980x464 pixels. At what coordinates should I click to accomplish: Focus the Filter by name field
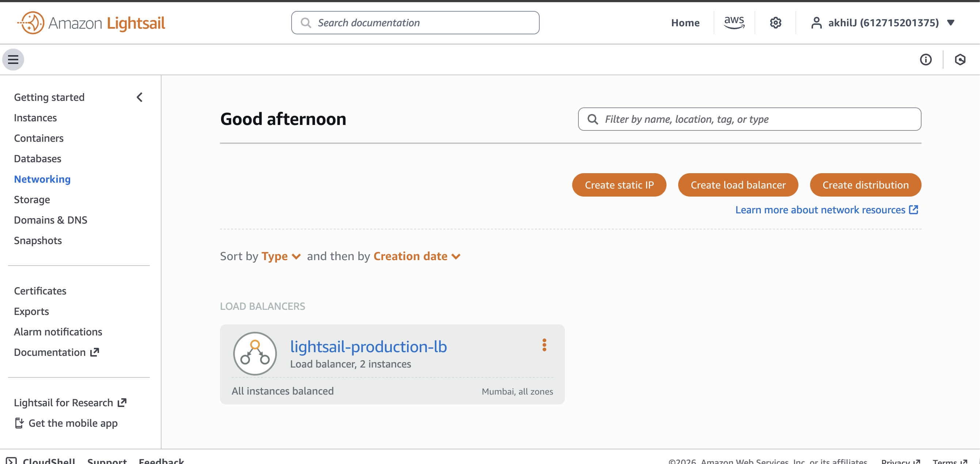tap(749, 119)
